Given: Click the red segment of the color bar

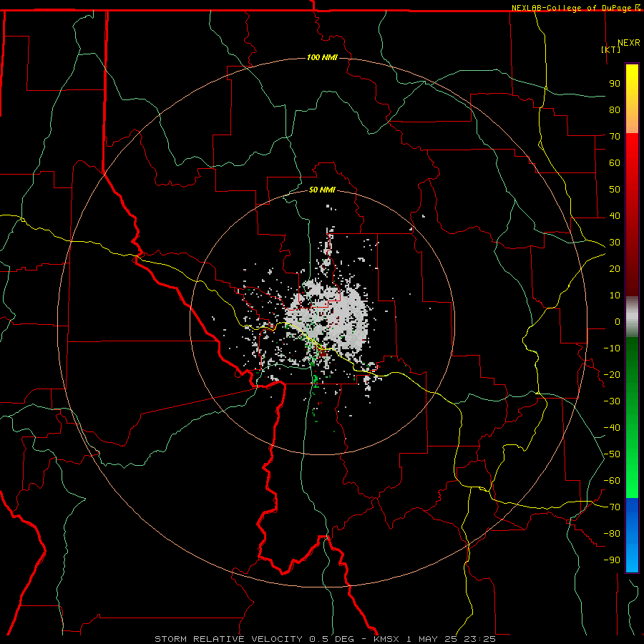Looking at the screenshot, I should tap(632, 215).
